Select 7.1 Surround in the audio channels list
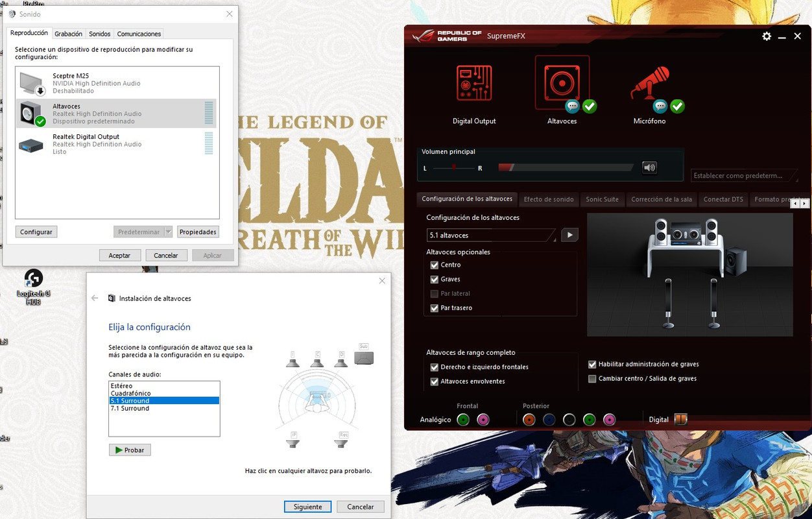812x519 pixels. pyautogui.click(x=164, y=408)
